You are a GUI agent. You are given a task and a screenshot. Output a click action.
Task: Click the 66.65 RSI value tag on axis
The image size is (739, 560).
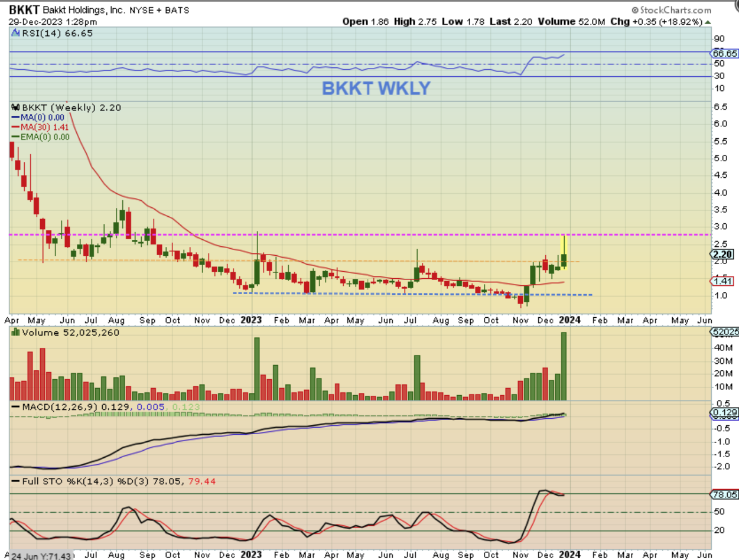725,53
